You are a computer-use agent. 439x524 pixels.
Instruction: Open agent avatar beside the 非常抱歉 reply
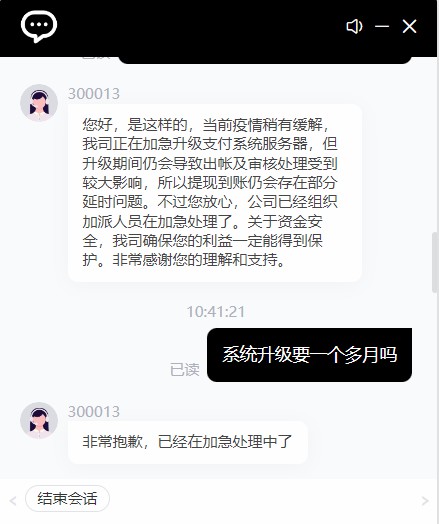[39, 421]
